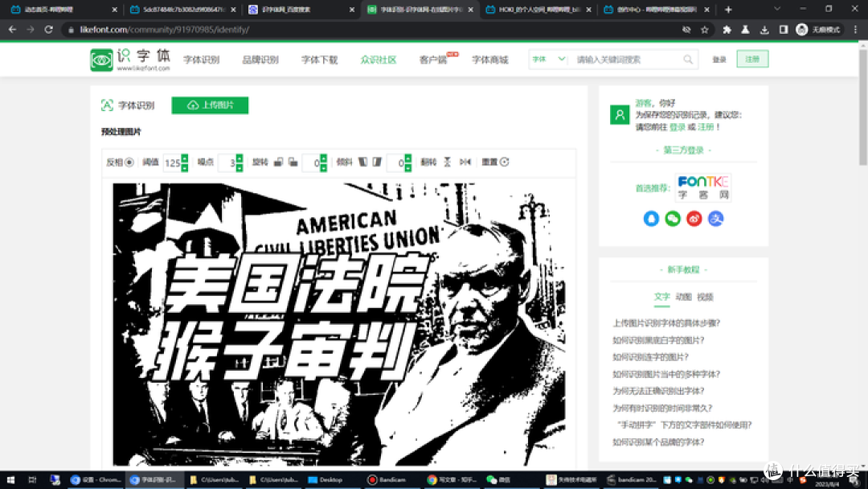868x489 pixels.
Task: Expand the 字体 search type dropdown
Action: tap(548, 60)
